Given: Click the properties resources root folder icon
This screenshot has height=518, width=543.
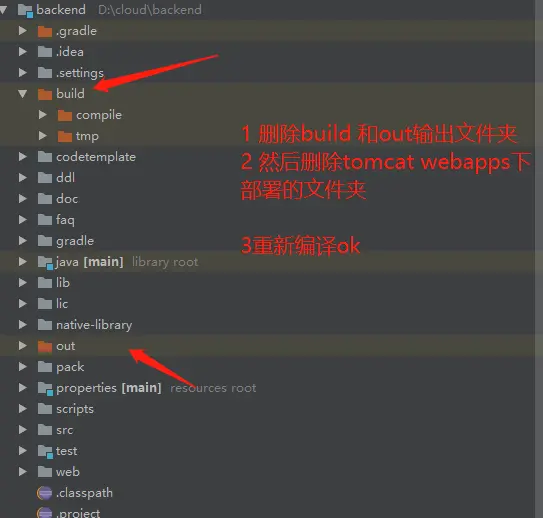Looking at the screenshot, I should click(45, 388).
